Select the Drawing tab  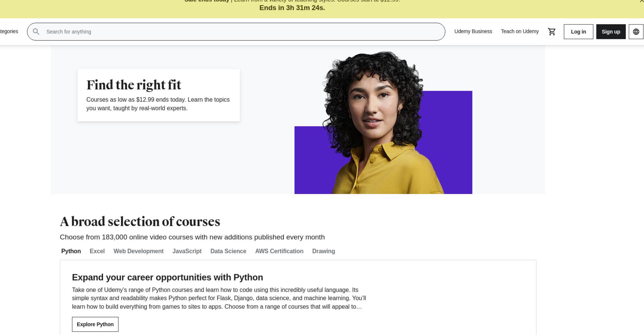click(324, 251)
